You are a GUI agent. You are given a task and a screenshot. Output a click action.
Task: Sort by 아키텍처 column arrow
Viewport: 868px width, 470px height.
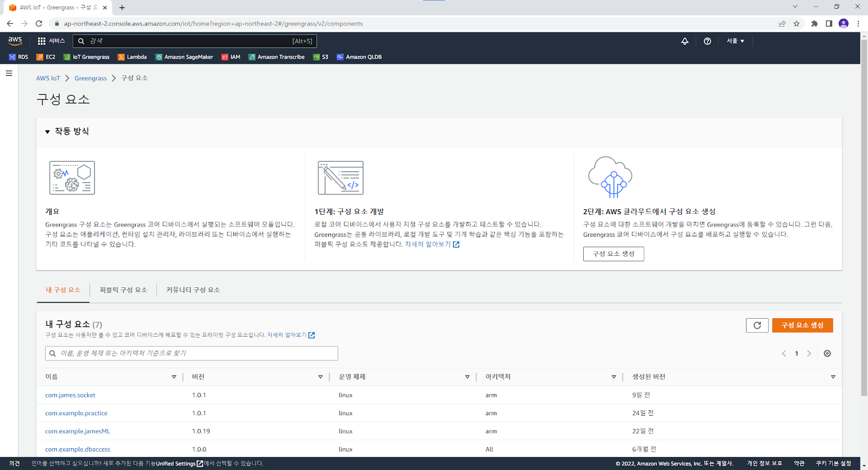tap(614, 377)
